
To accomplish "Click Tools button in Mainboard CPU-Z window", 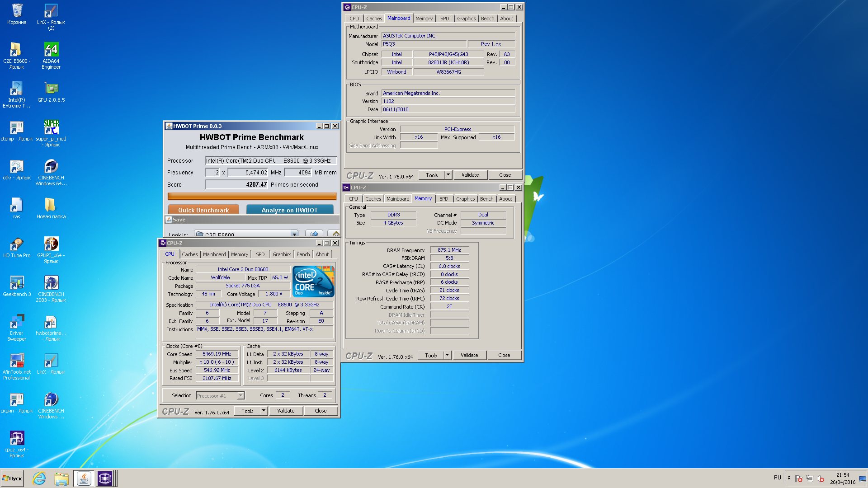I will point(432,175).
